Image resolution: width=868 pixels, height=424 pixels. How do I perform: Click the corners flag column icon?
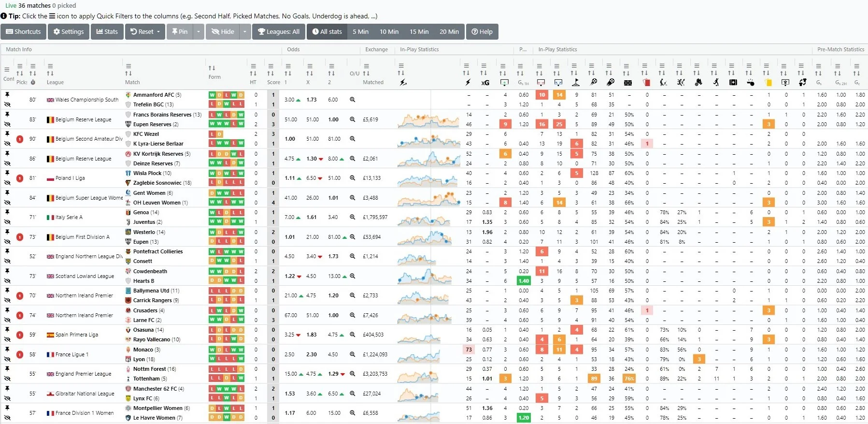[575, 82]
